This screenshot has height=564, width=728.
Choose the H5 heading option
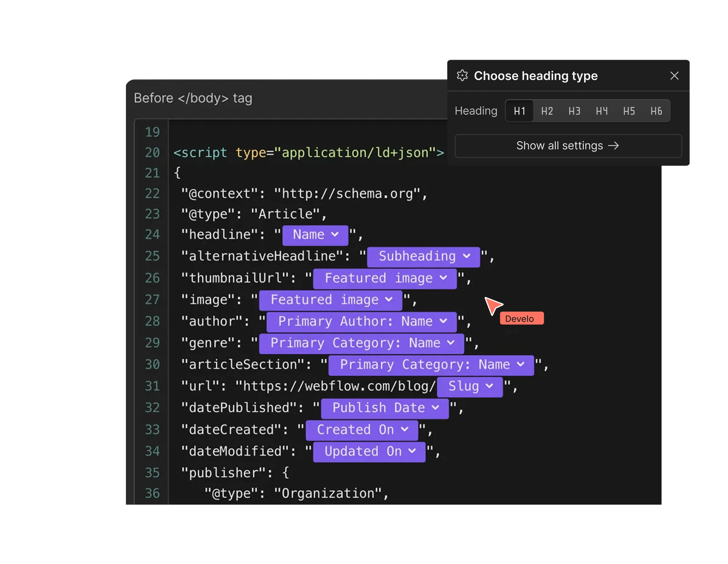click(629, 111)
